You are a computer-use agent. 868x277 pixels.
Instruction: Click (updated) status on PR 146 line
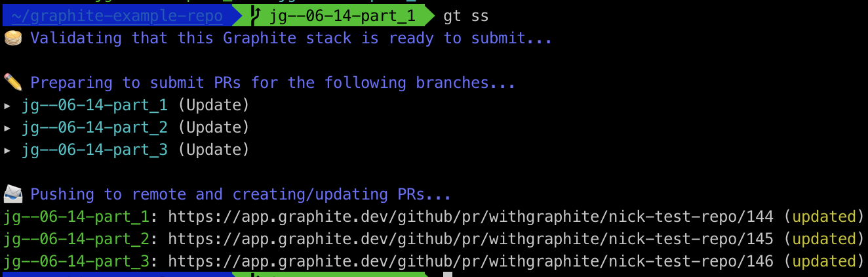click(824, 261)
